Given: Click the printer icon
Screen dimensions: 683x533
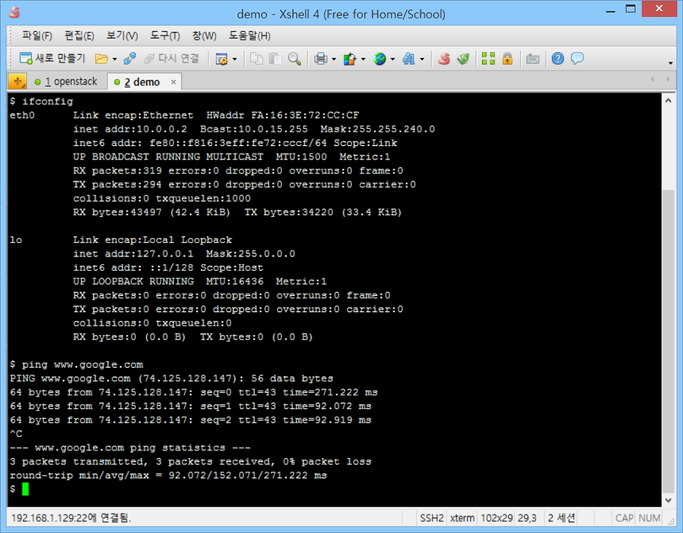Looking at the screenshot, I should click(x=321, y=59).
